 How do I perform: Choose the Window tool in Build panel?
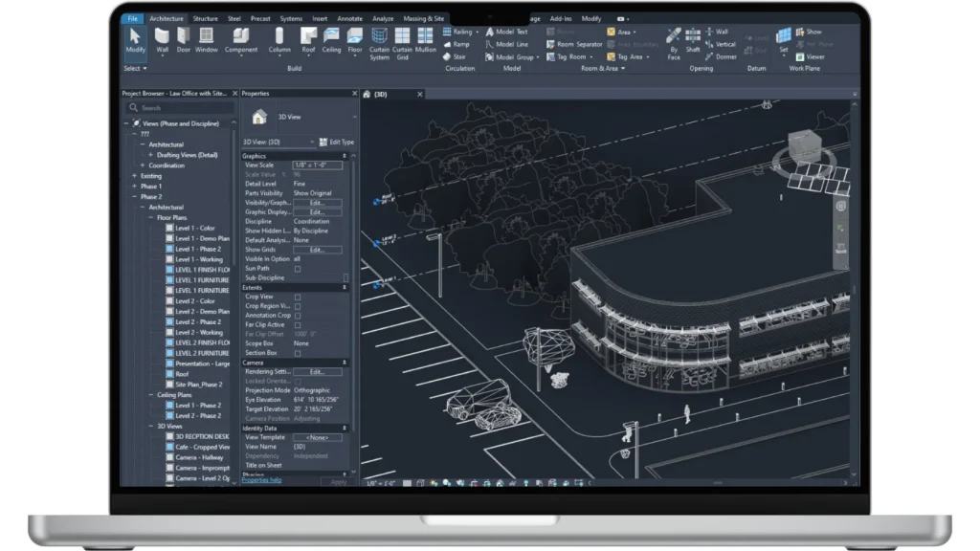coord(206,39)
